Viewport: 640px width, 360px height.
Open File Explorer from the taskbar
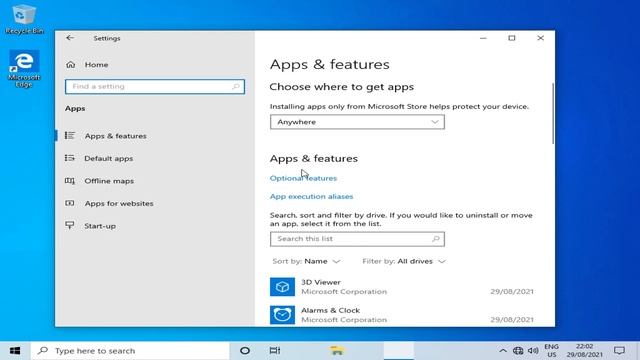click(337, 351)
